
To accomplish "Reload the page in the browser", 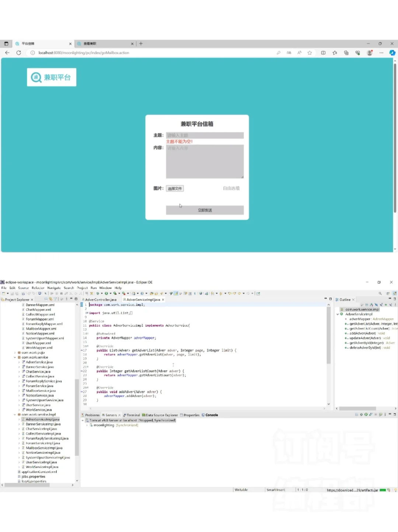I will 19,53.
